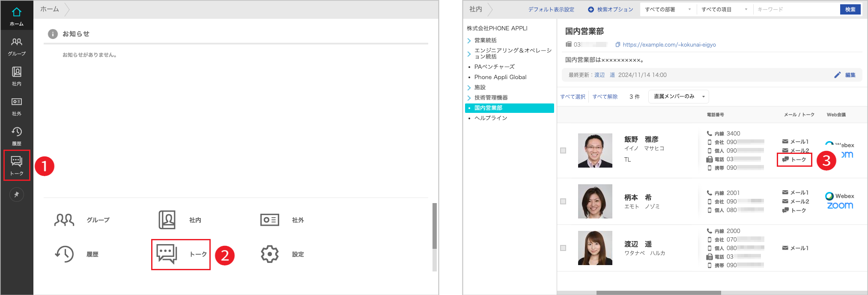The width and height of the screenshot is (868, 295).
Task: Click すべて選択 link
Action: [573, 97]
